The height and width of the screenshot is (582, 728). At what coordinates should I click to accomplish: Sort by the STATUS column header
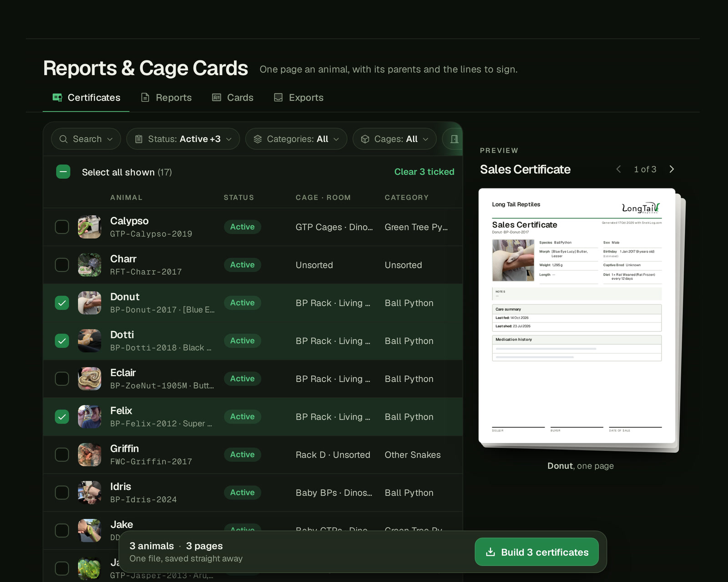tap(239, 197)
